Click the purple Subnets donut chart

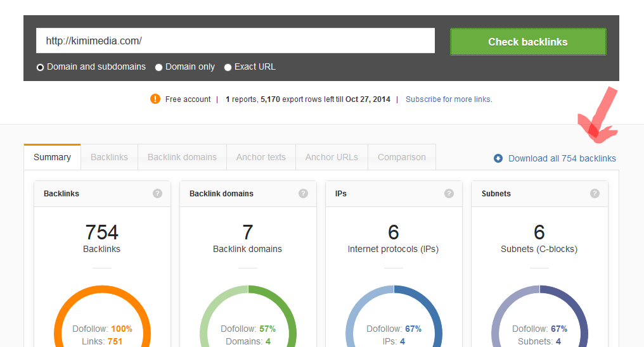point(539,316)
